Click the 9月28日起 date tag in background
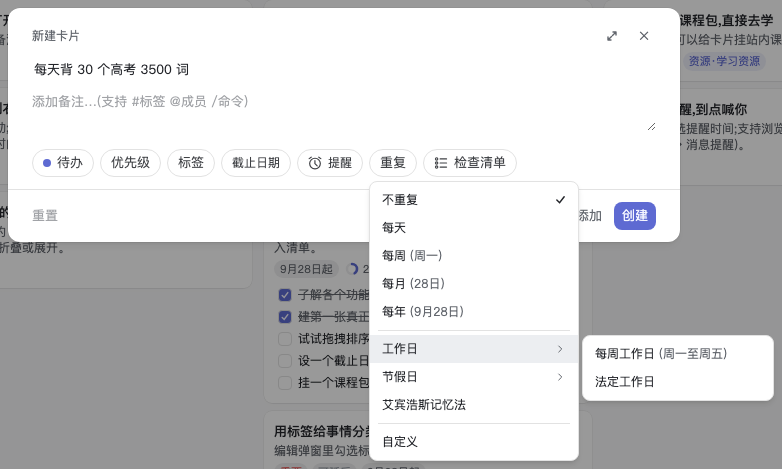This screenshot has width=782, height=469. click(x=306, y=269)
